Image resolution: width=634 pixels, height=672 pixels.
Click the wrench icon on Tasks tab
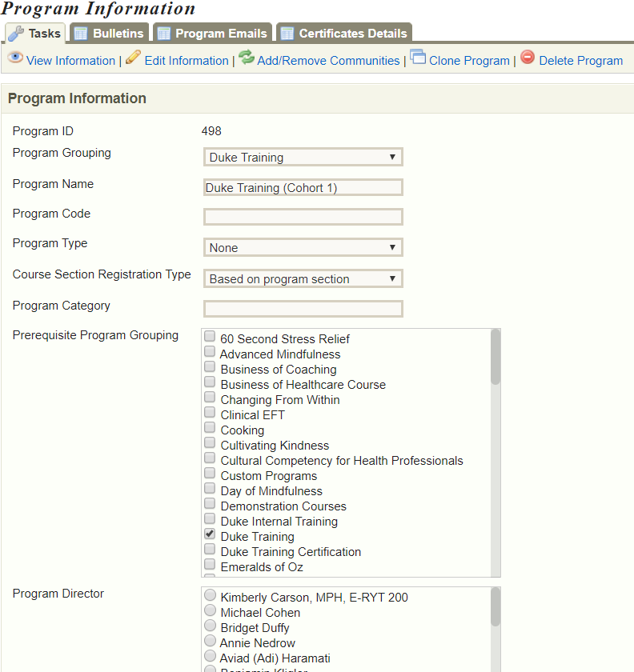(16, 34)
